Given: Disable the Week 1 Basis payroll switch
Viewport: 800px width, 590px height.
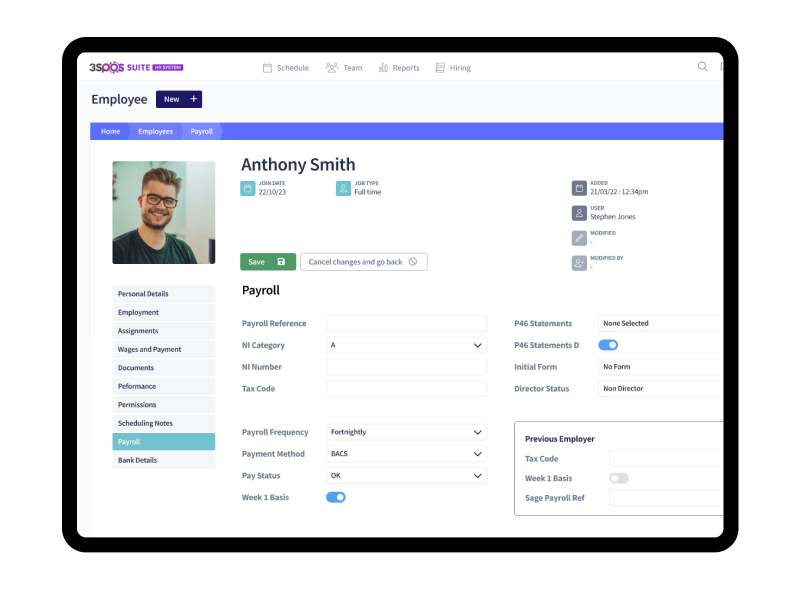Looking at the screenshot, I should [336, 497].
